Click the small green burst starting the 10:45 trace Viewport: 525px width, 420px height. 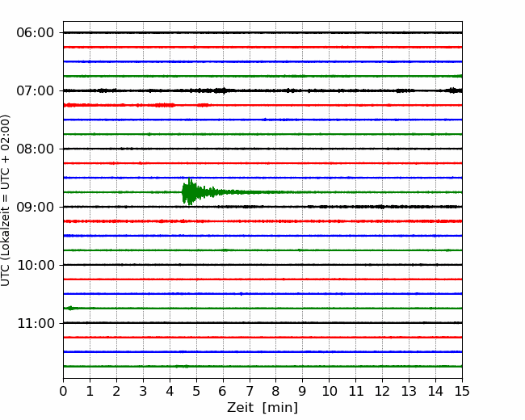coord(70,308)
